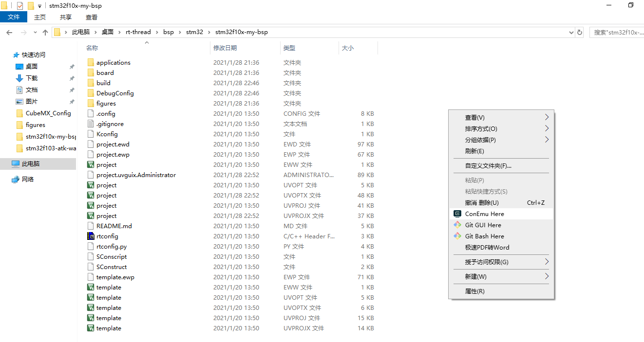Click the ConEmu Here icon in context menu
Viewport: 644px width, 342px height.
pyautogui.click(x=457, y=214)
